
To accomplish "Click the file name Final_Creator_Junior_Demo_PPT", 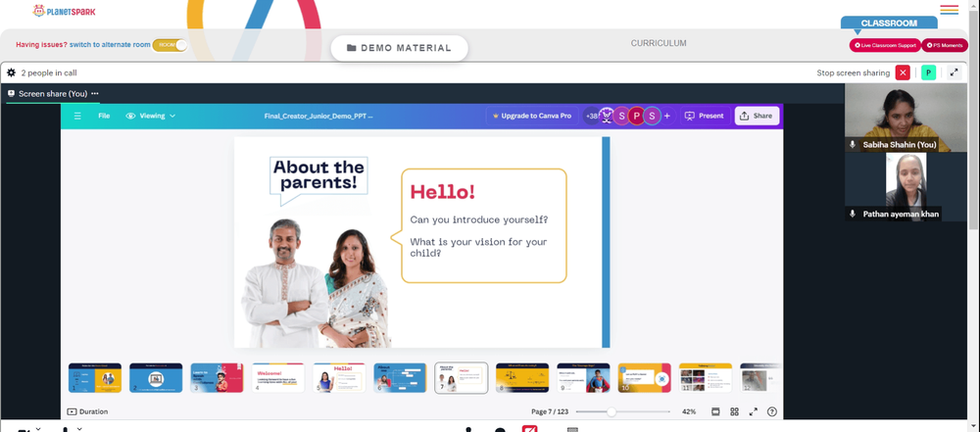I will pos(318,116).
